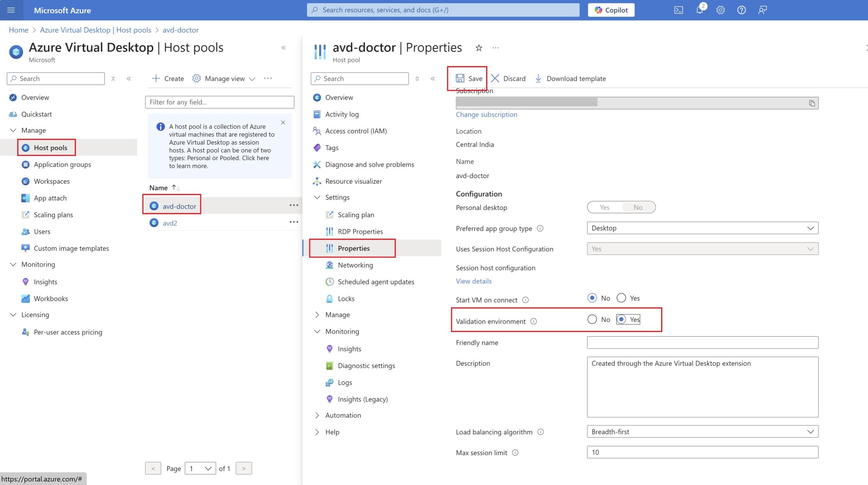868x485 pixels.
Task: Open the feedback icon in top bar
Action: (763, 10)
